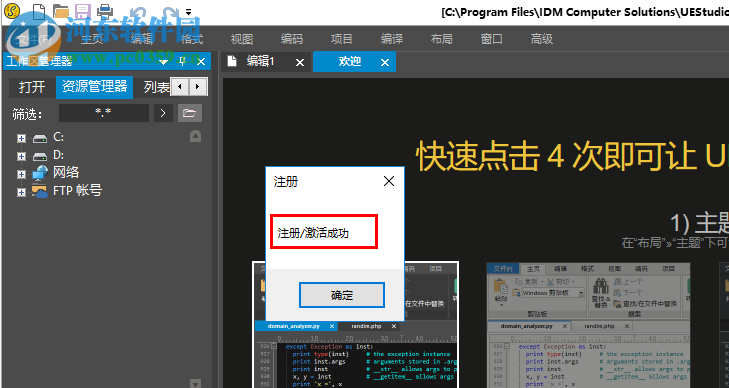Apply the filter with the > button

(x=163, y=113)
